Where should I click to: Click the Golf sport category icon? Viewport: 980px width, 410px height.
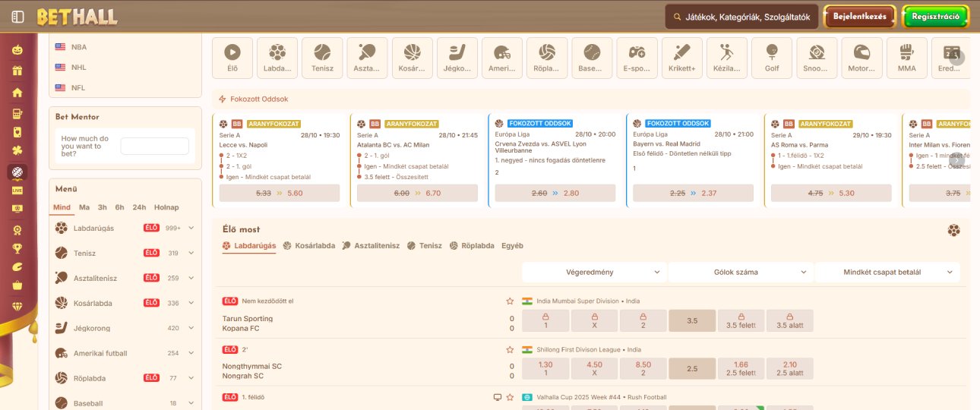pyautogui.click(x=772, y=58)
